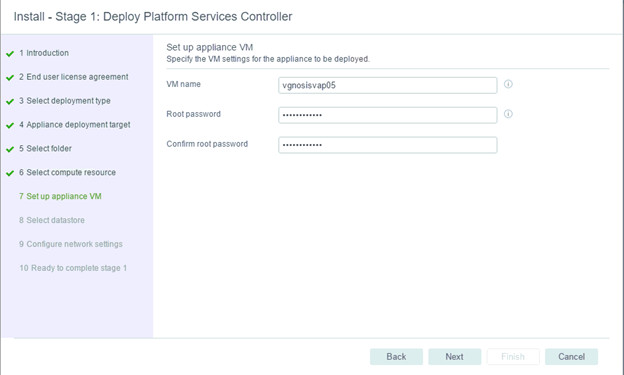Open step 2 End user license agreement
624x375 pixels.
coord(74,77)
